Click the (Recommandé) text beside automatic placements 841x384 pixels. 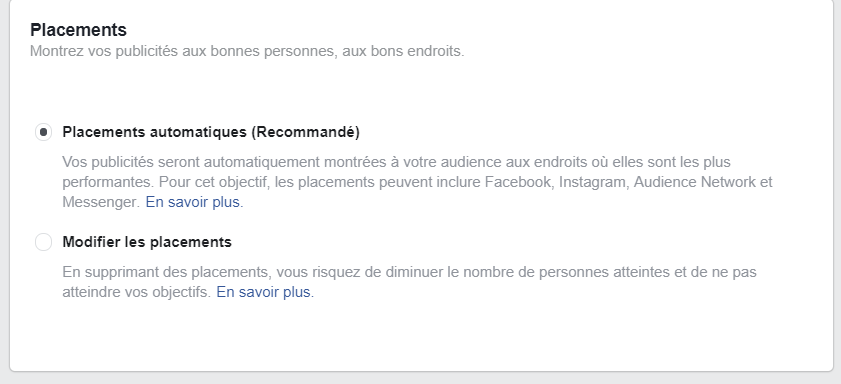click(306, 132)
